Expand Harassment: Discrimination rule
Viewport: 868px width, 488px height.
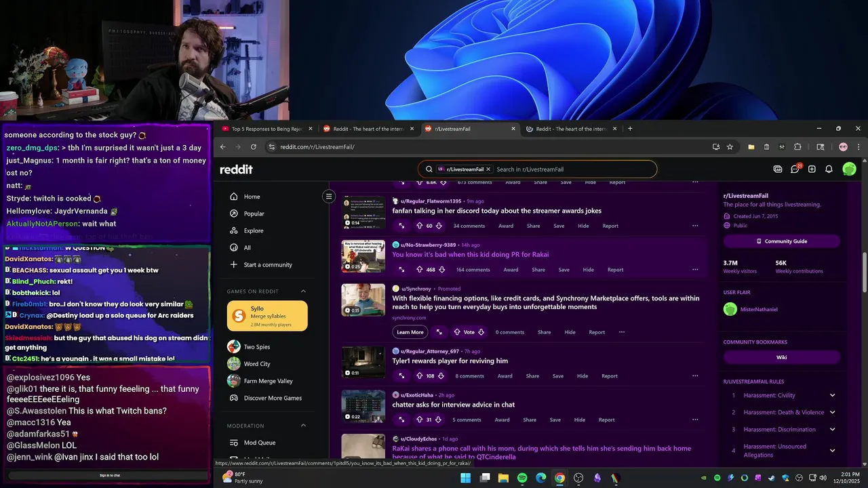(x=832, y=429)
